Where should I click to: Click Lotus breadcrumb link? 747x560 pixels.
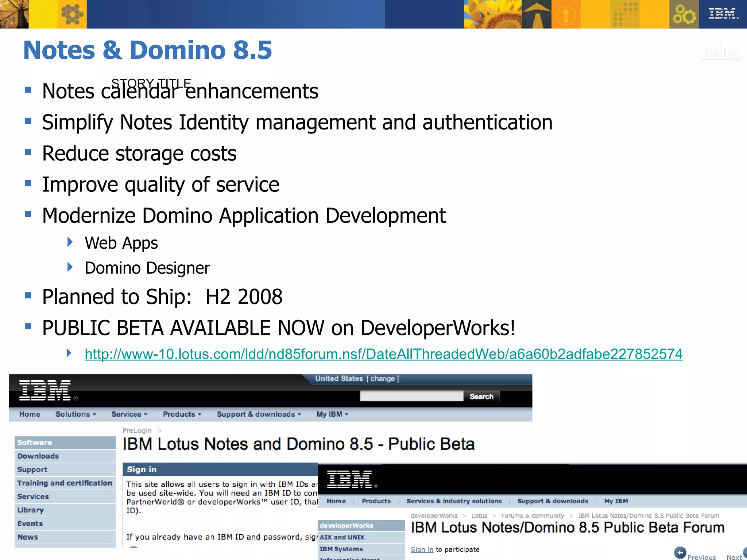[479, 516]
